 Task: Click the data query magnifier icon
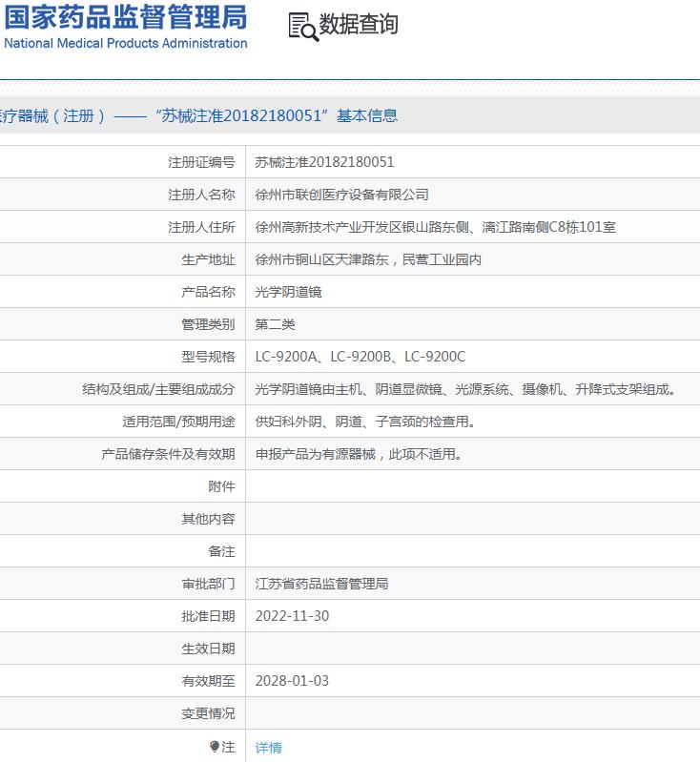tap(303, 26)
